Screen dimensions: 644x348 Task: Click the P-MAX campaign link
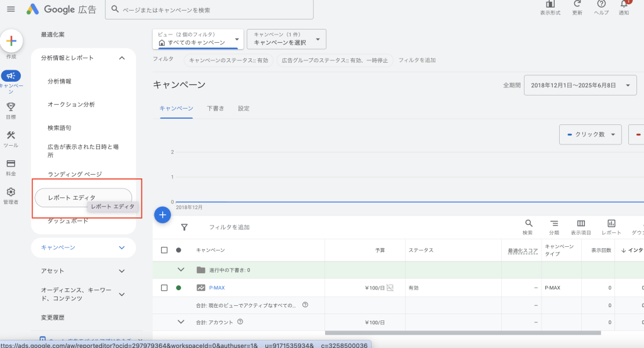[216, 288]
